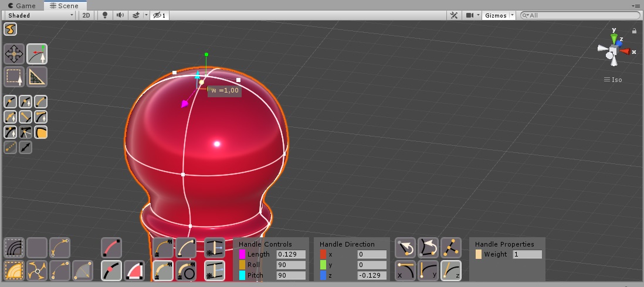Toggle the highlighted cream curve with springs icon
This screenshot has height=287, width=644.
click(162, 271)
